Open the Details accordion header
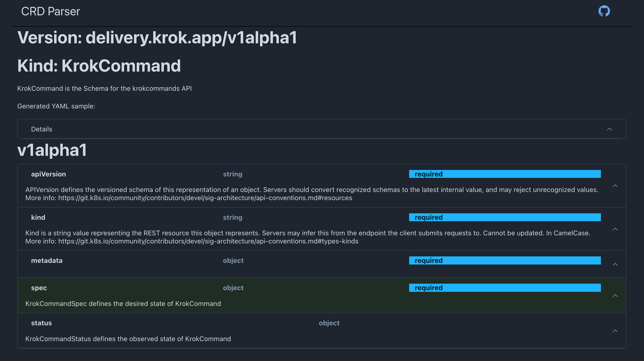The width and height of the screenshot is (644, 361). point(322,129)
